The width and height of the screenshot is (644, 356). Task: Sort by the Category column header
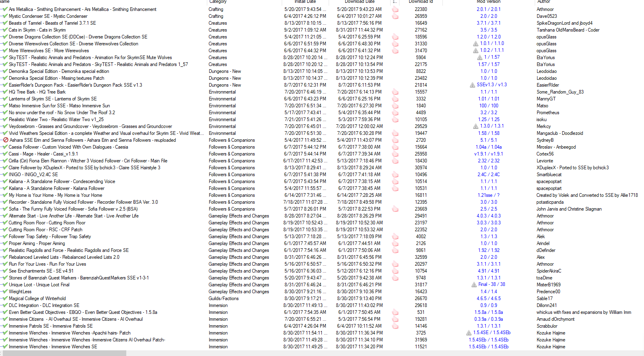[218, 2]
